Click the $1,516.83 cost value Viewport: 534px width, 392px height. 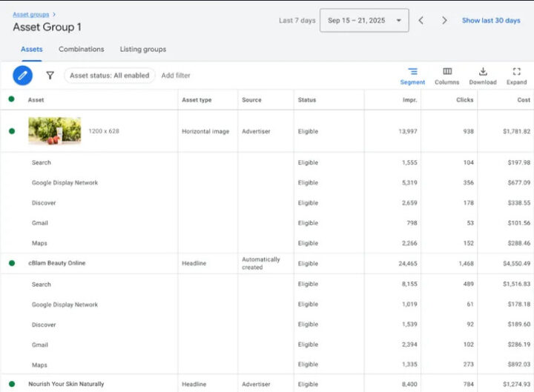[x=517, y=284]
